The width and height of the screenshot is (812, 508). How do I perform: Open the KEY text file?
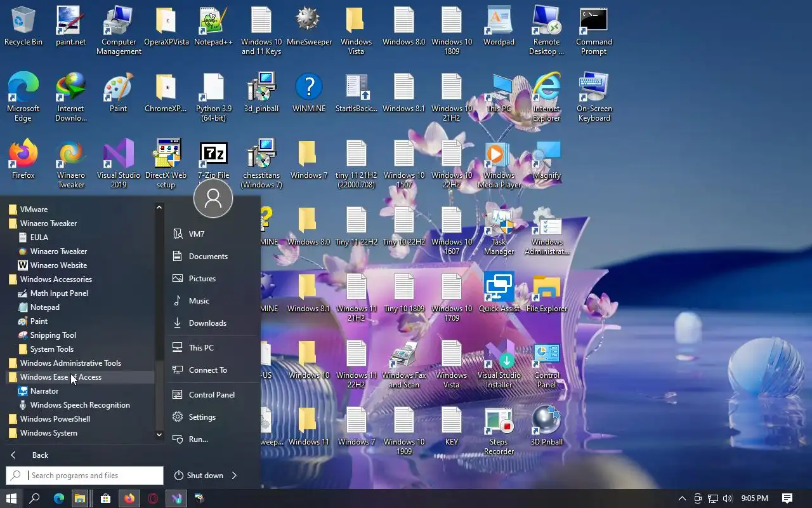click(x=452, y=426)
